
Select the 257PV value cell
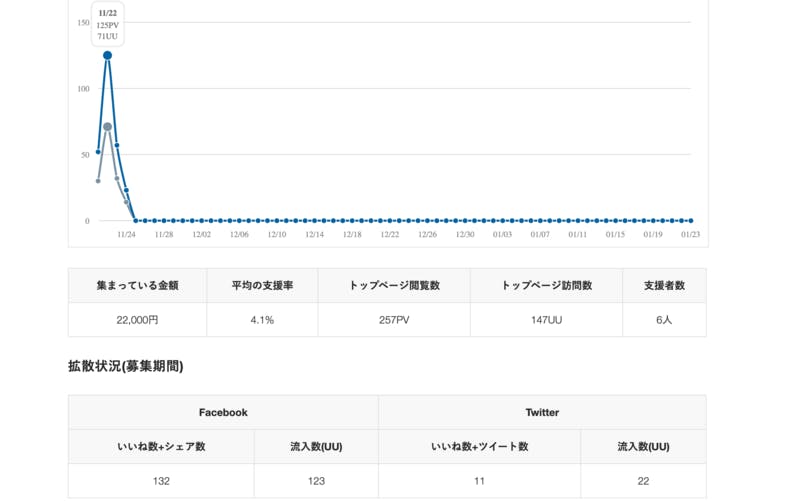point(394,320)
